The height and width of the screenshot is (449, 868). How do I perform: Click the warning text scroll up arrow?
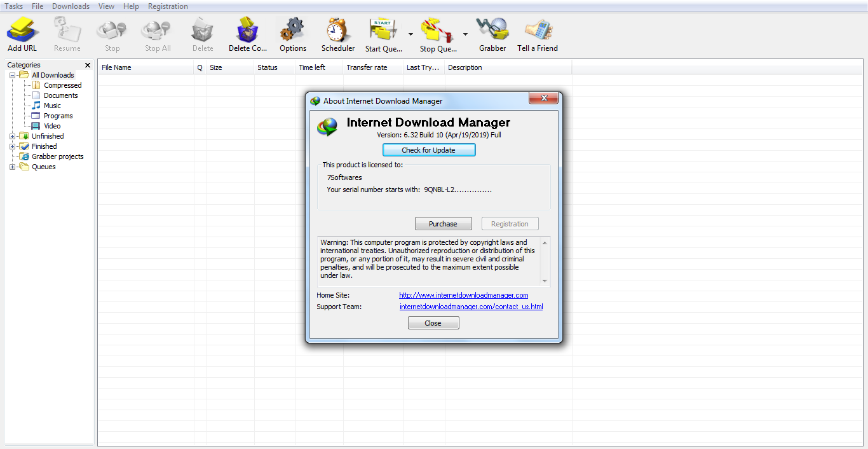(x=545, y=243)
